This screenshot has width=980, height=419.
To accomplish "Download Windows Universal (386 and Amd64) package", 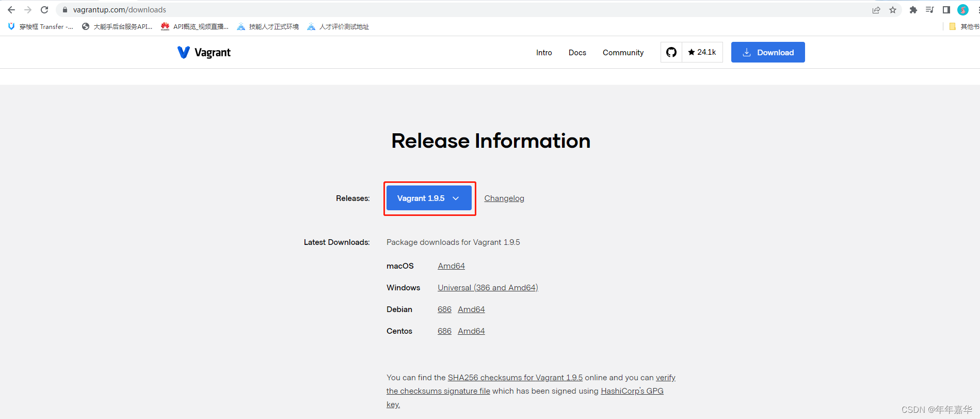I will 488,288.
